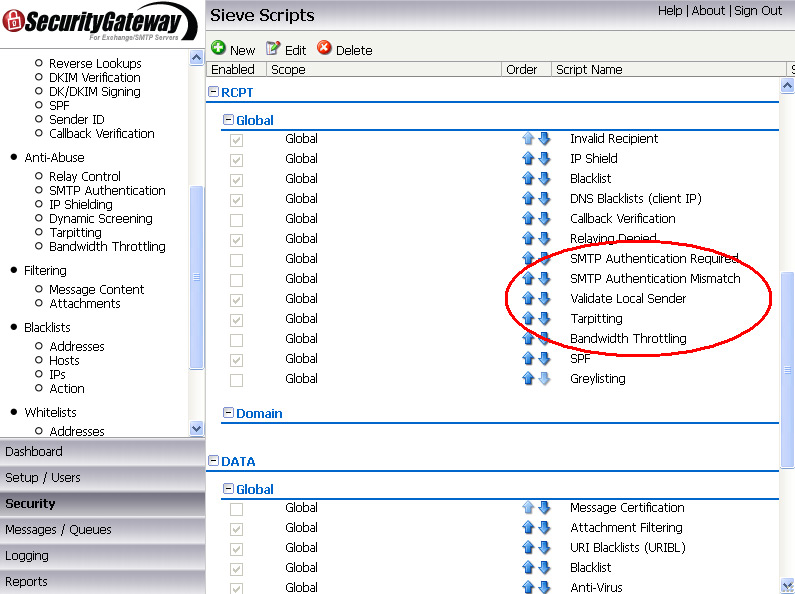Click the Edit script pencil icon
Image resolution: width=795 pixels, height=594 pixels.
(x=273, y=48)
